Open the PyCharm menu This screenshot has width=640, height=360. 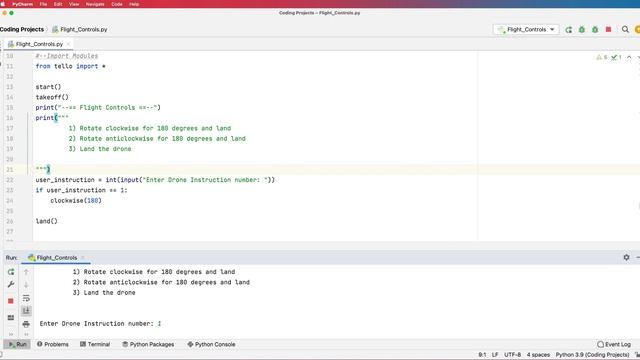[x=22, y=4]
